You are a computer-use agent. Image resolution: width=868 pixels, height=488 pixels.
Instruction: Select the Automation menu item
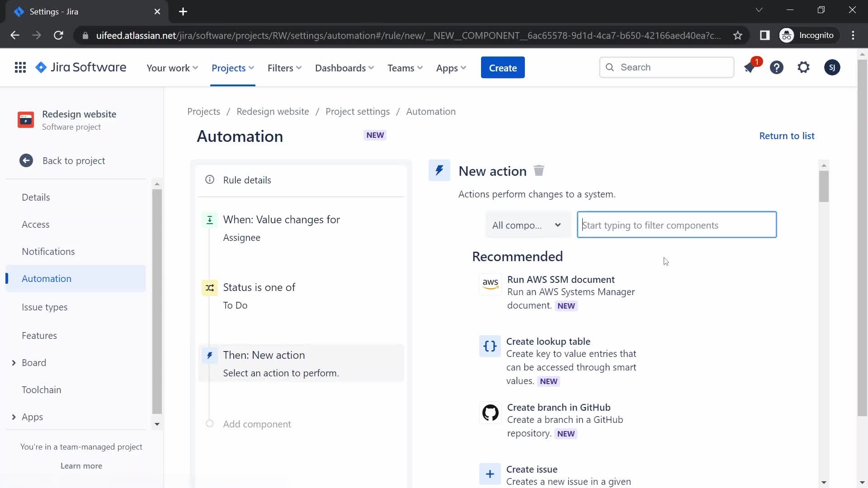(47, 278)
